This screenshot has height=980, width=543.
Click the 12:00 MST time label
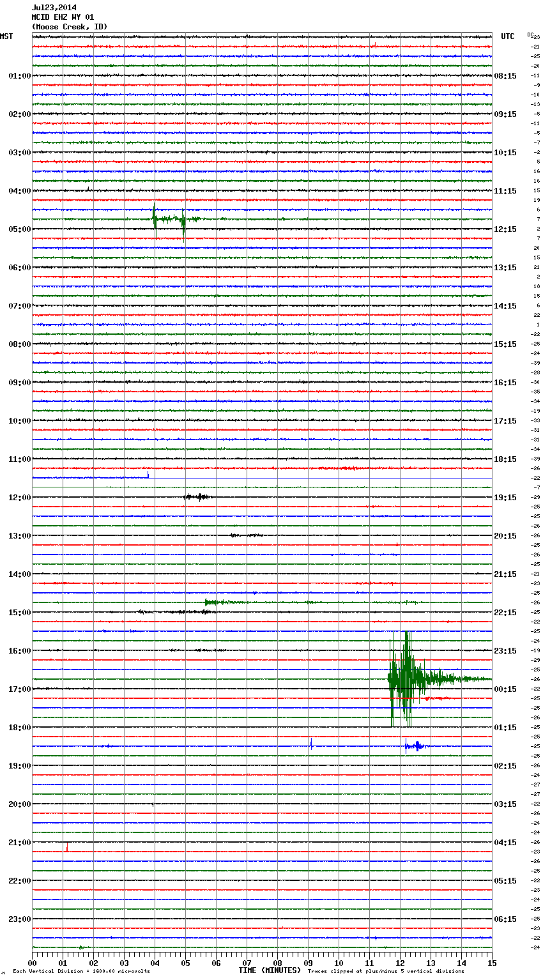(x=20, y=498)
